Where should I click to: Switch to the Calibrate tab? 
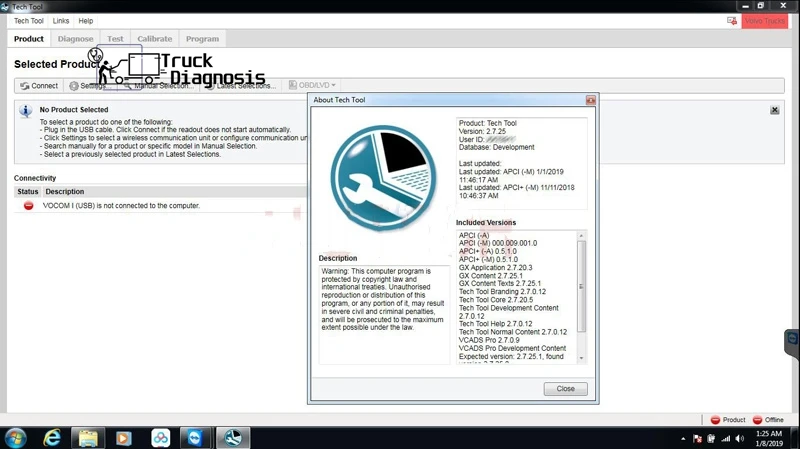pyautogui.click(x=155, y=39)
